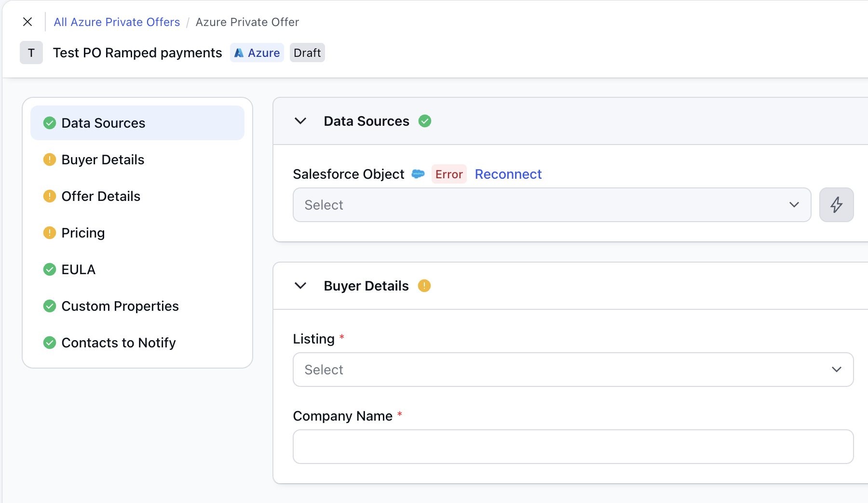Screen dimensions: 868x503
Task: Click the Error badge
Action: point(449,174)
